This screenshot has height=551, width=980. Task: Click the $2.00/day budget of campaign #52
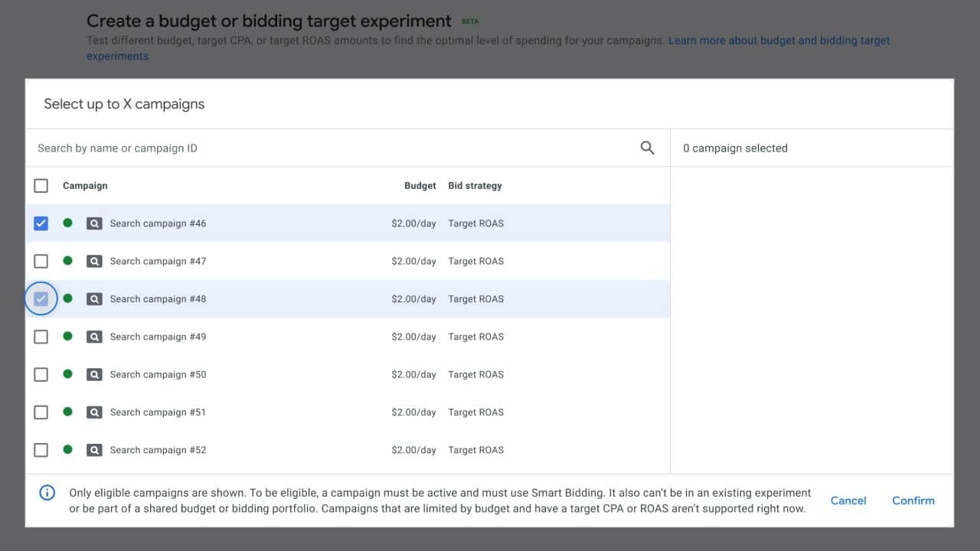tap(413, 450)
